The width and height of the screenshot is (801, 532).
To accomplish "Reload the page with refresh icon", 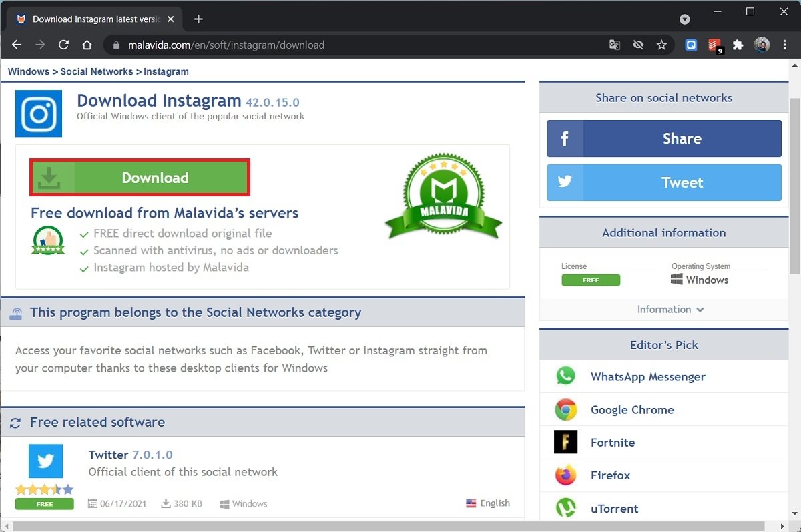I will [63, 45].
